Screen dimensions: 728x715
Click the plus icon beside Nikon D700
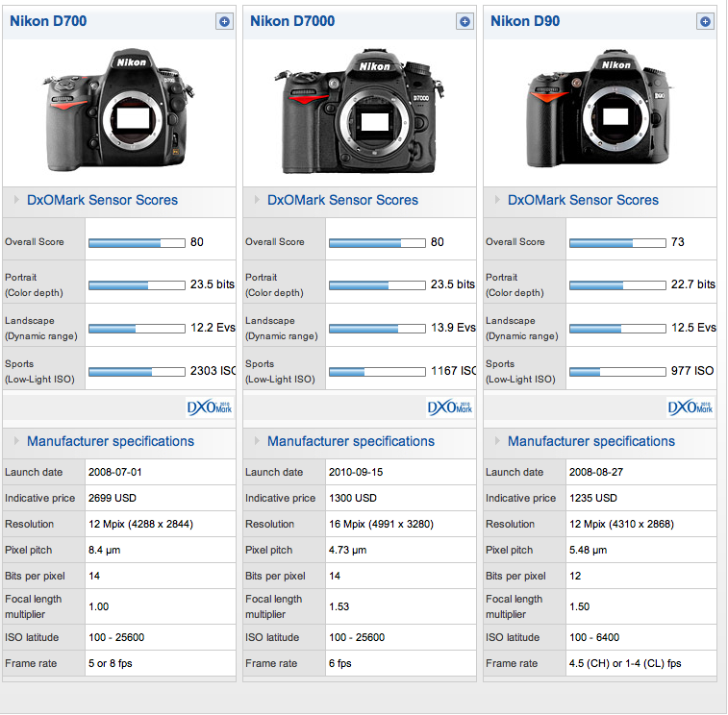pyautogui.click(x=224, y=21)
